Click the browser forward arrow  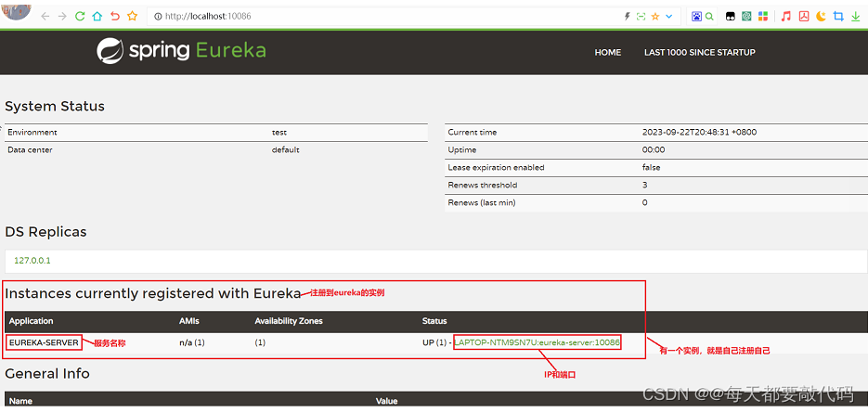pyautogui.click(x=62, y=16)
